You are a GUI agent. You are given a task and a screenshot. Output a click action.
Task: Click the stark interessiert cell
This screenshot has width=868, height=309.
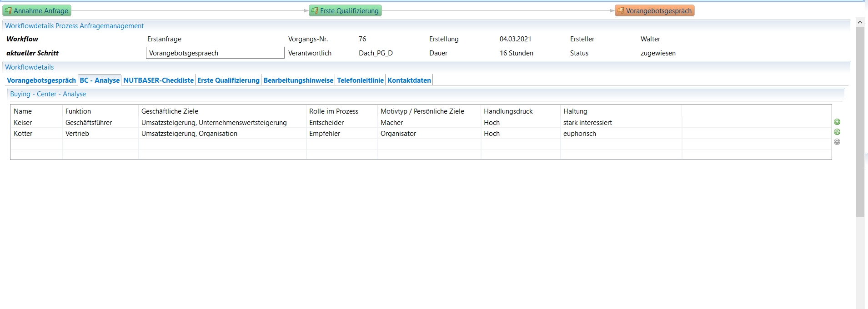tap(621, 123)
